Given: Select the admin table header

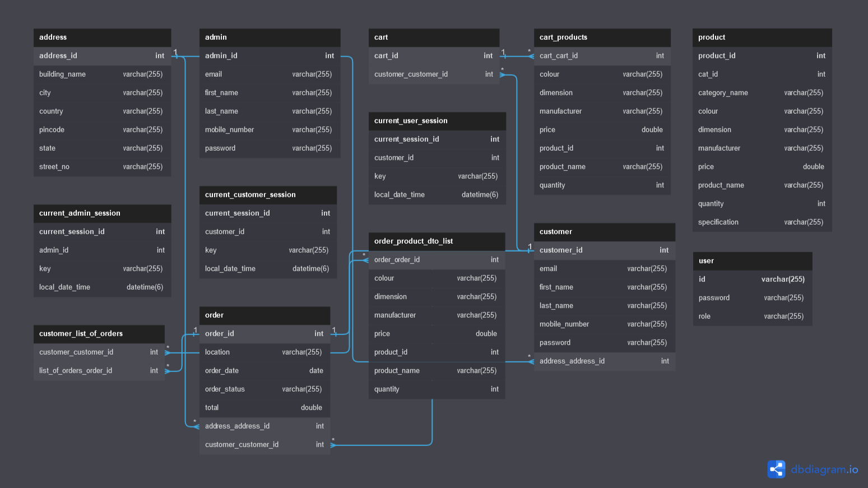Looking at the screenshot, I should tap(270, 38).
